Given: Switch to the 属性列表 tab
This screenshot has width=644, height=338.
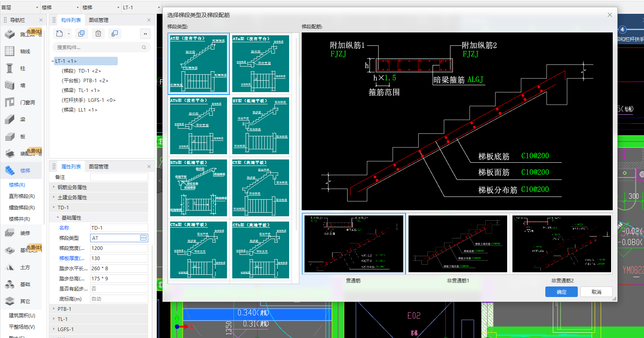Looking at the screenshot, I should (71, 166).
